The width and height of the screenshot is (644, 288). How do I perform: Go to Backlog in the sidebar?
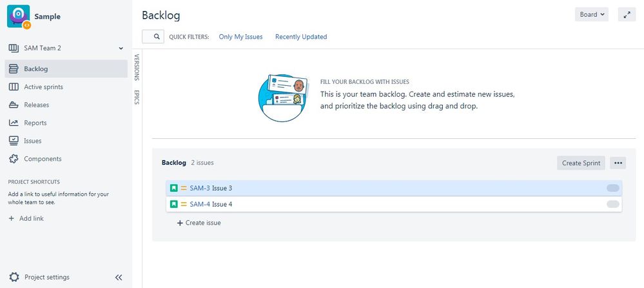[x=66, y=68]
